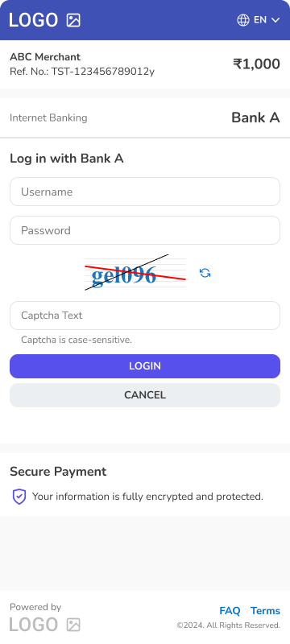Open the EN language selector
290x644 pixels.
(x=259, y=20)
